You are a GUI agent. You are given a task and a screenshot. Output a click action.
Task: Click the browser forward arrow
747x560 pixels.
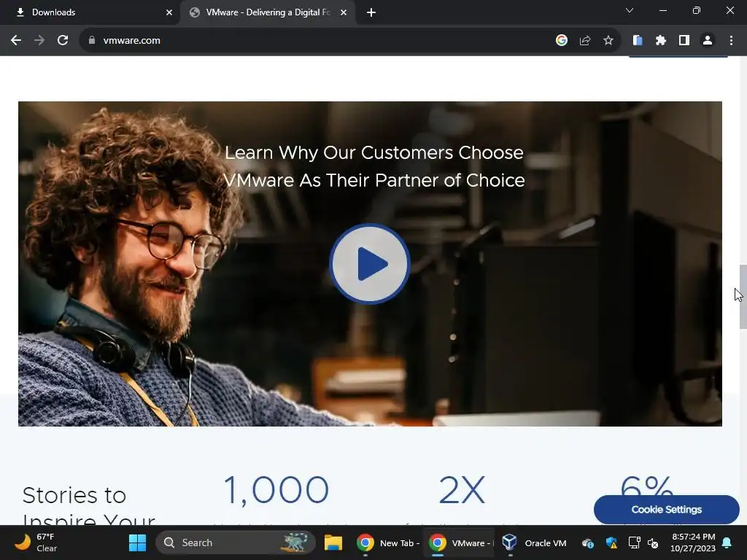[x=39, y=41]
